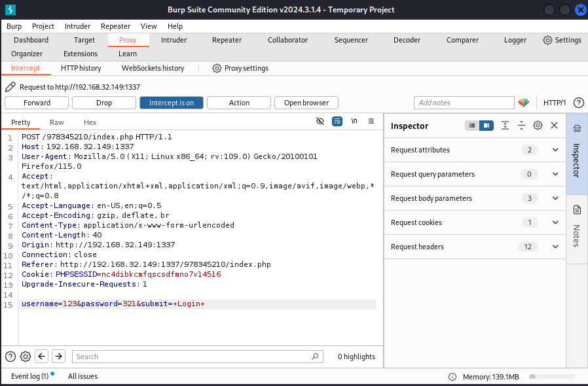This screenshot has width=588, height=386.
Task: Switch to the Target tab
Action: [84, 40]
